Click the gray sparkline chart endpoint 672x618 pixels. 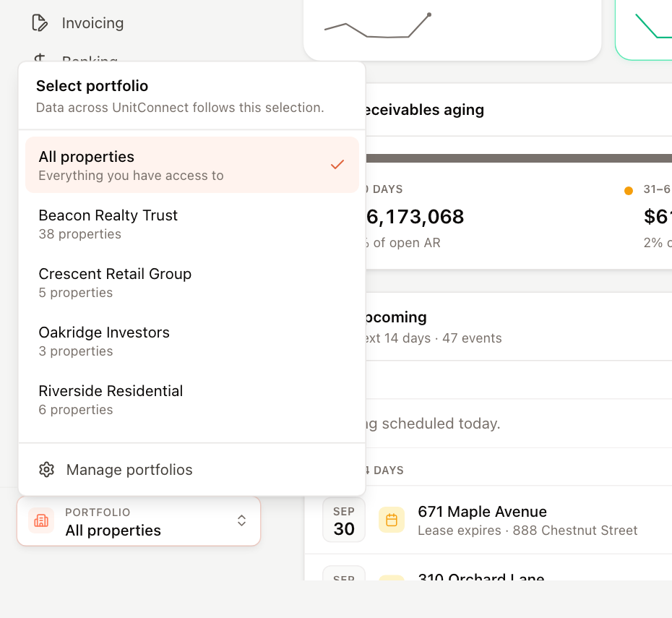pos(429,14)
